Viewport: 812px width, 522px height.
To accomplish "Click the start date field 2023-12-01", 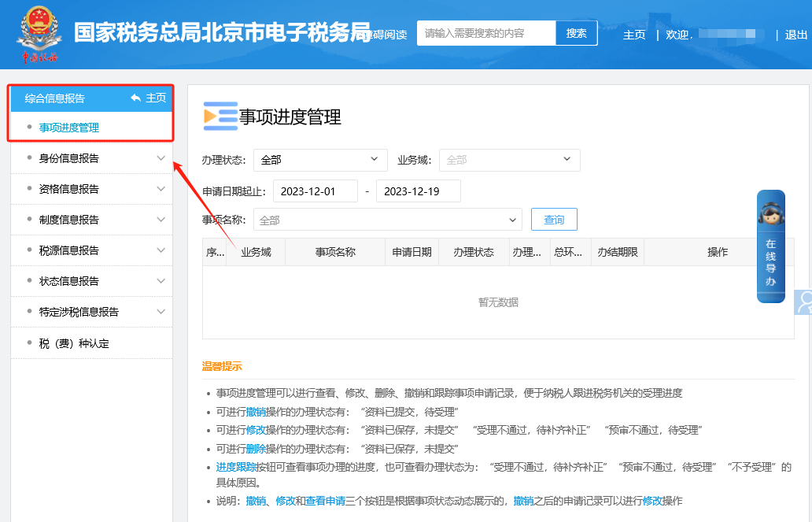I will [316, 191].
